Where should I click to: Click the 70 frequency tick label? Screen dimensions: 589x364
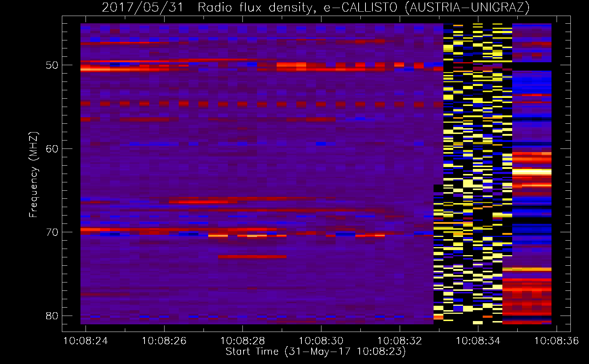tap(52, 232)
